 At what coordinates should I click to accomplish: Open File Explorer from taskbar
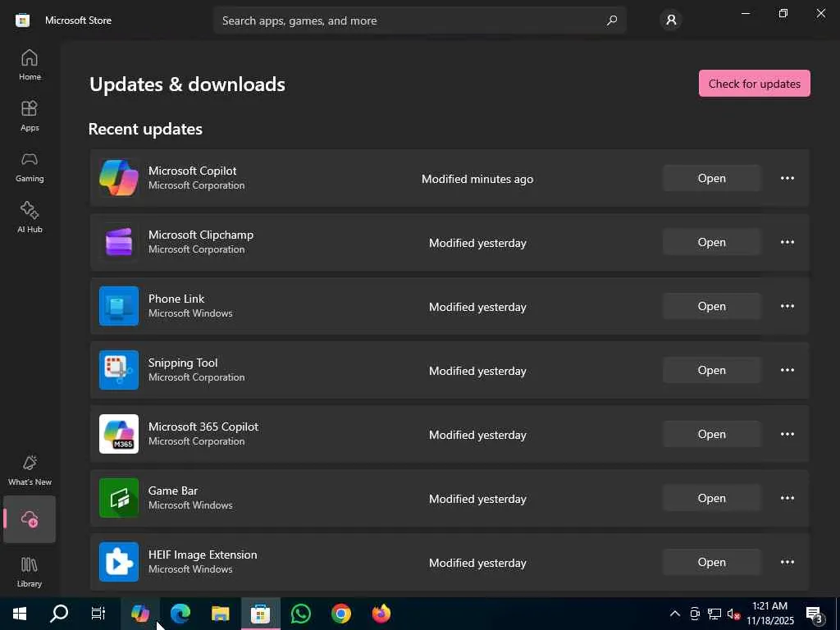tap(220, 614)
